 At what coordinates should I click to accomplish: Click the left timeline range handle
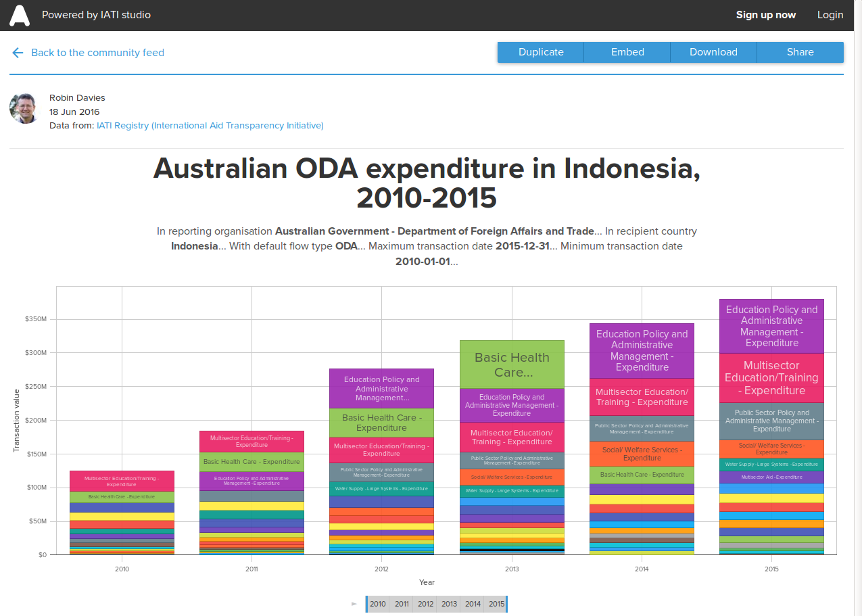366,604
